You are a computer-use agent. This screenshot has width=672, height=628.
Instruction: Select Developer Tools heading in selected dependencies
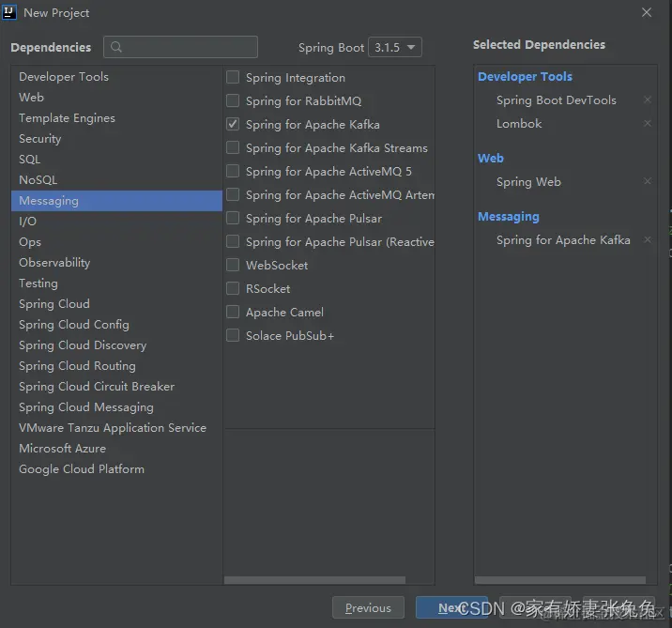tap(525, 76)
